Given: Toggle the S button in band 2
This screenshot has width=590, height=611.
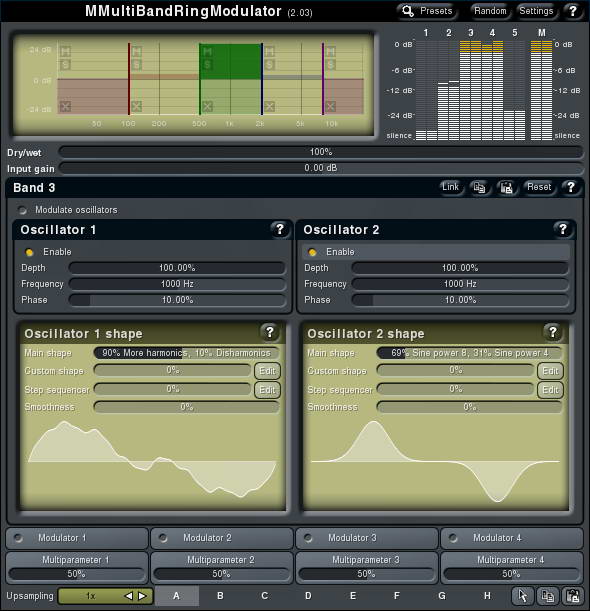Looking at the screenshot, I should tap(136, 64).
